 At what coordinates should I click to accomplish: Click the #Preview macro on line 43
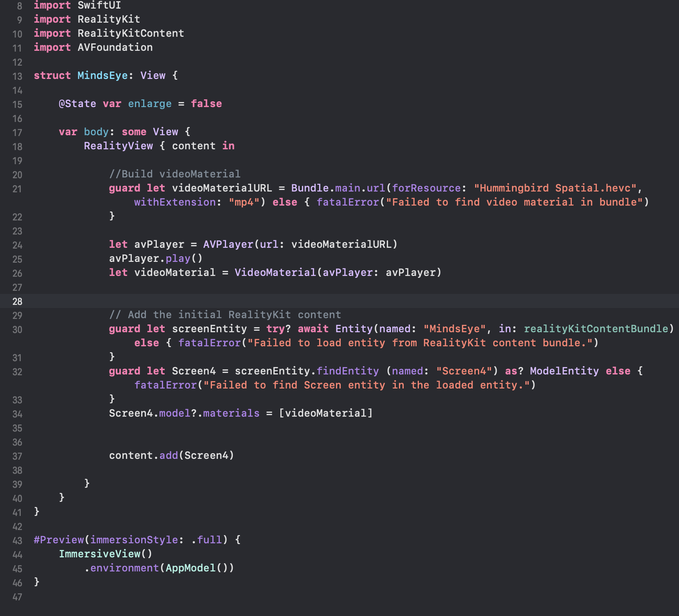[59, 540]
